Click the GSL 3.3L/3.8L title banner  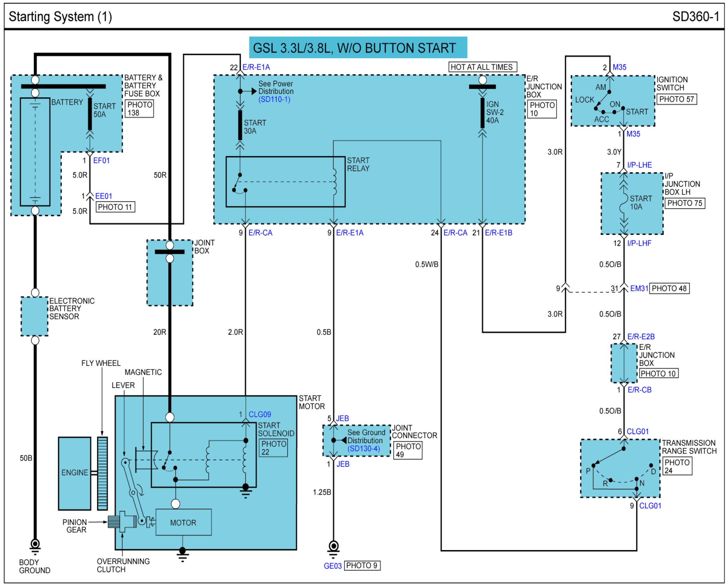tap(358, 48)
